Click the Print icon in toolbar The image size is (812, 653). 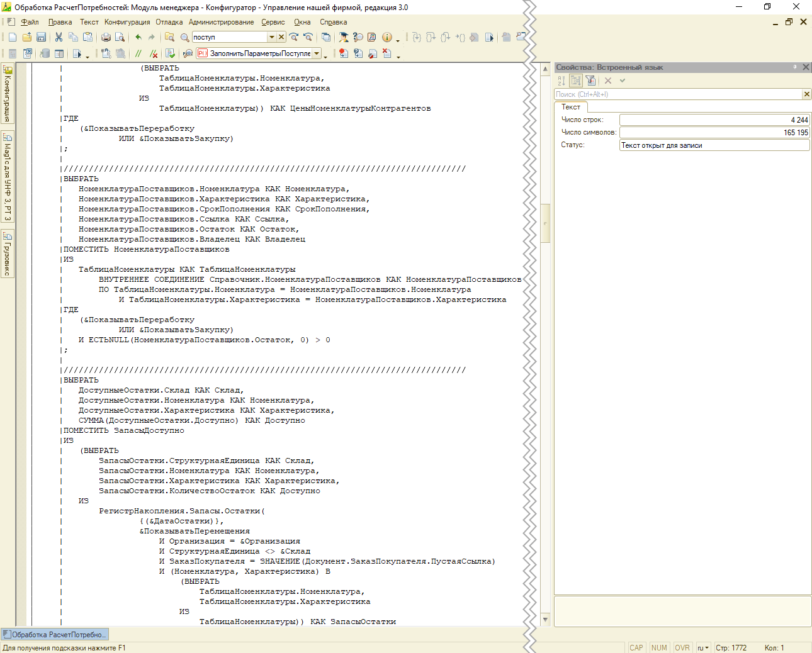106,37
